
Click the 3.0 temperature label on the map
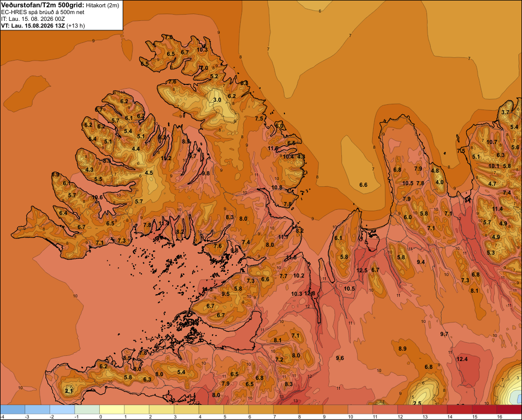pyautogui.click(x=217, y=100)
